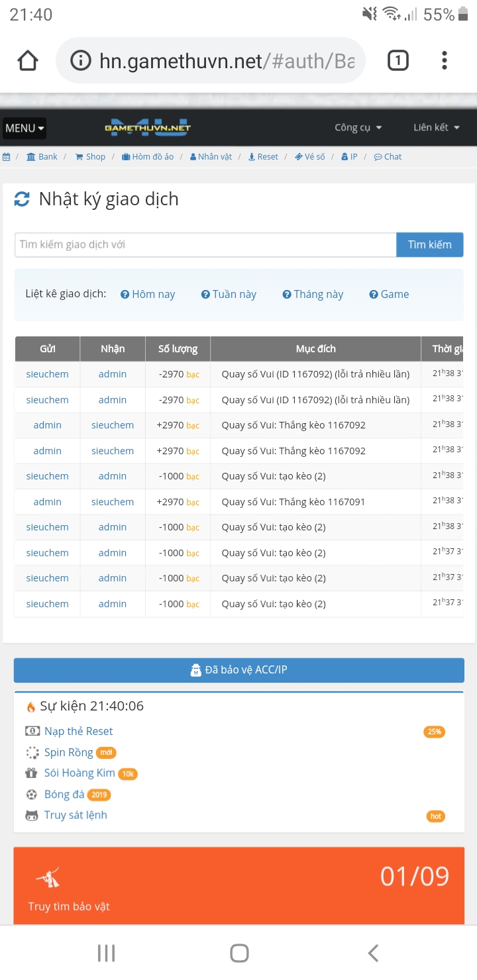477x980 pixels.
Task: Click the refresh icon beside Nhật ký giao dịch
Action: pyautogui.click(x=22, y=199)
